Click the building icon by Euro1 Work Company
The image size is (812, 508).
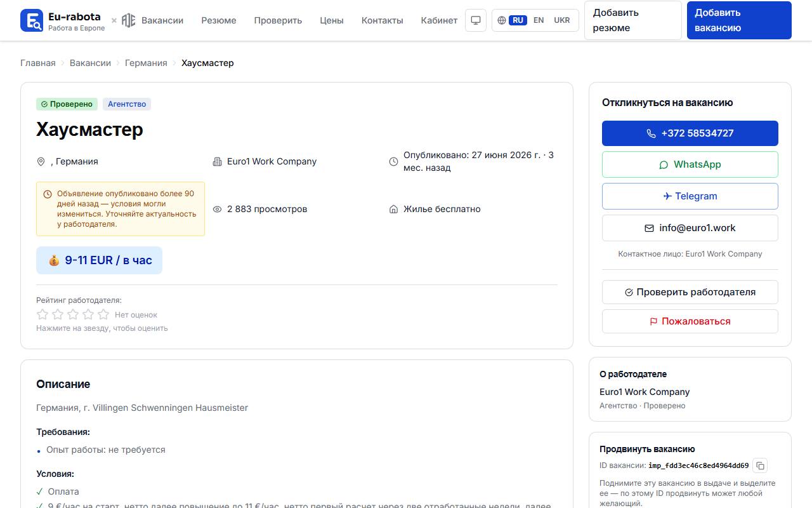[217, 162]
